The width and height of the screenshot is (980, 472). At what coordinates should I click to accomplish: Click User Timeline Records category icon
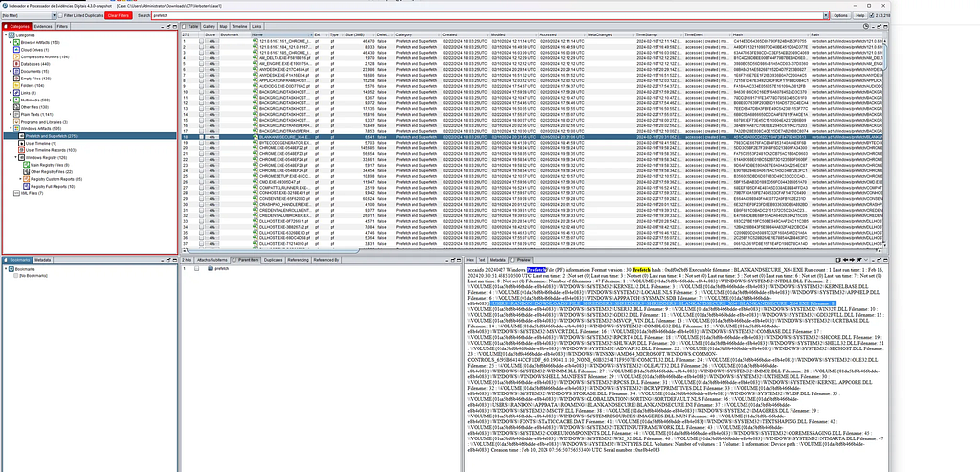[x=21, y=150]
